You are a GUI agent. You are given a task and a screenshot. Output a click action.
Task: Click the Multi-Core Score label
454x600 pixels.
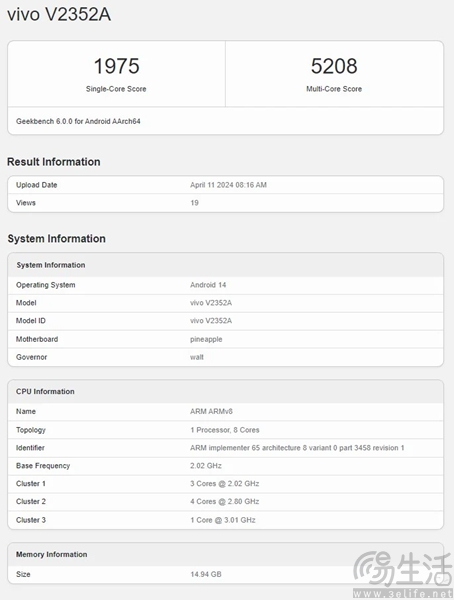[334, 89]
